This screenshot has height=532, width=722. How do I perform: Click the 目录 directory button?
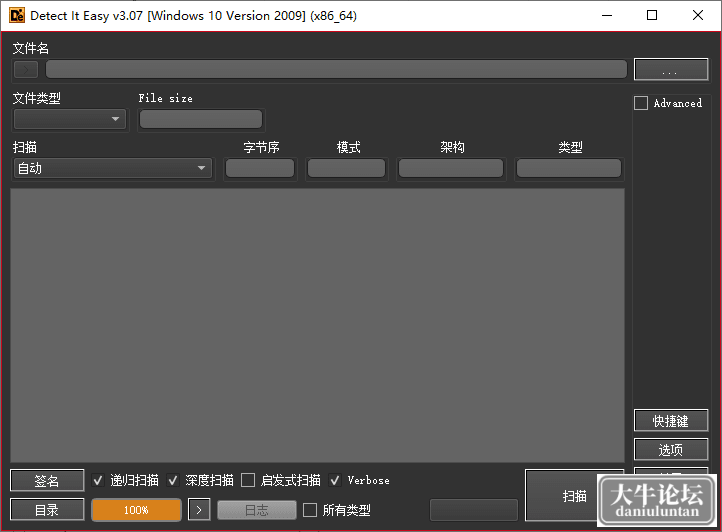pos(47,509)
